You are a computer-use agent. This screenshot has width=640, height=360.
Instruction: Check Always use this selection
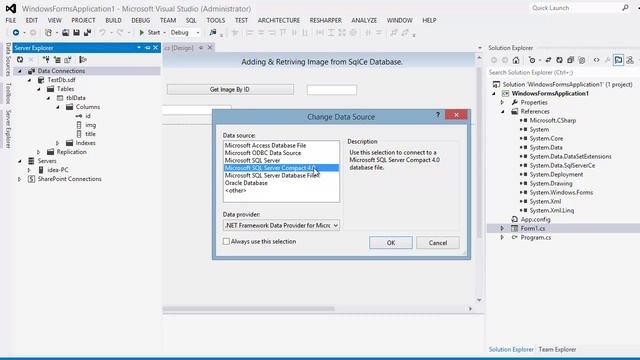click(x=226, y=241)
